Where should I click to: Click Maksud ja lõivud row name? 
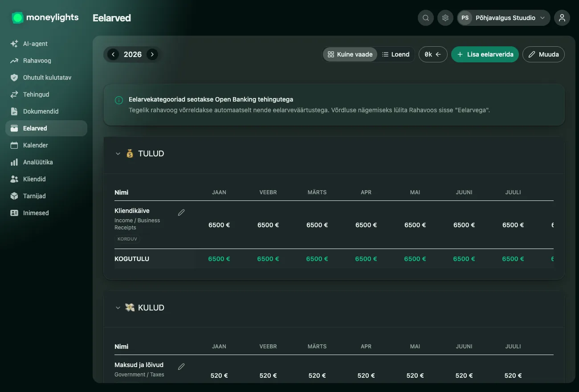click(x=139, y=365)
